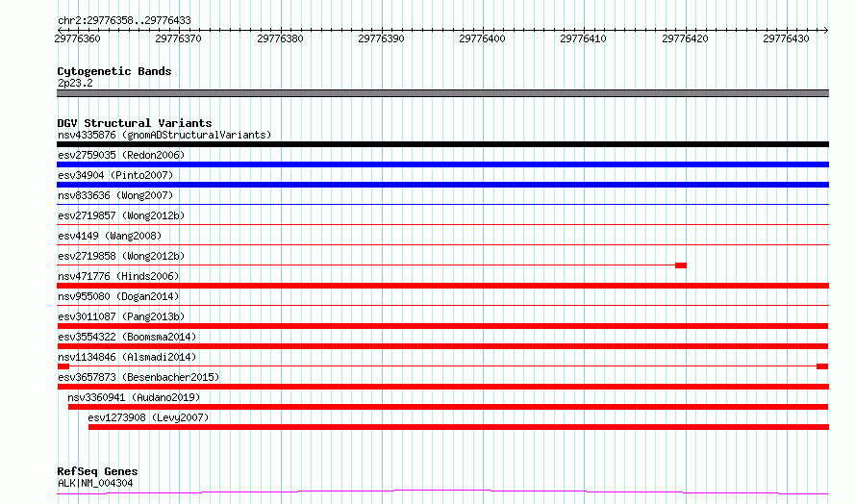856x504 pixels.
Task: Click the red nsv471776 variant bar
Action: click(442, 286)
